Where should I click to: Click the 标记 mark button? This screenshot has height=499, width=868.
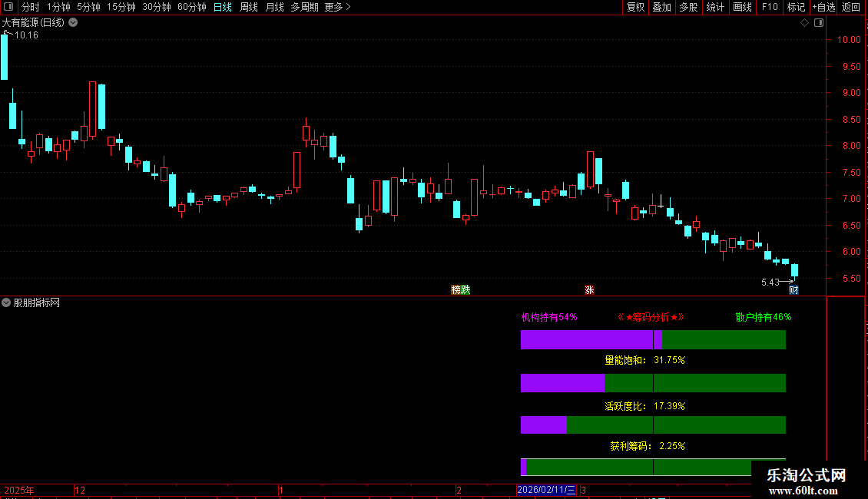796,7
